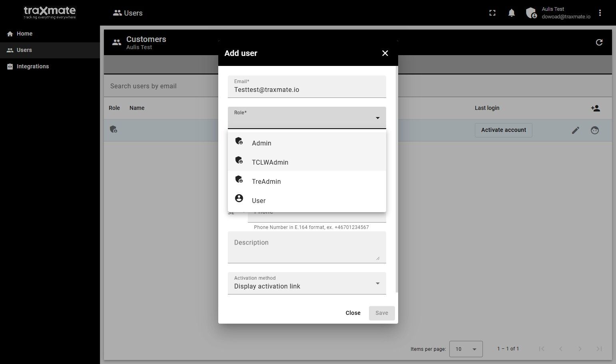Edit the user row with pencil icon
The width and height of the screenshot is (616, 364).
576,130
